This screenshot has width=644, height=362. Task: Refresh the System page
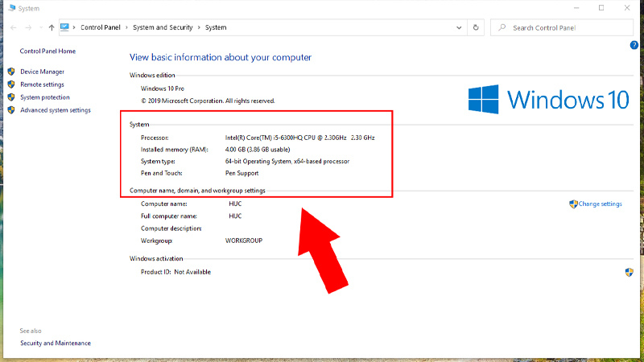click(x=477, y=27)
